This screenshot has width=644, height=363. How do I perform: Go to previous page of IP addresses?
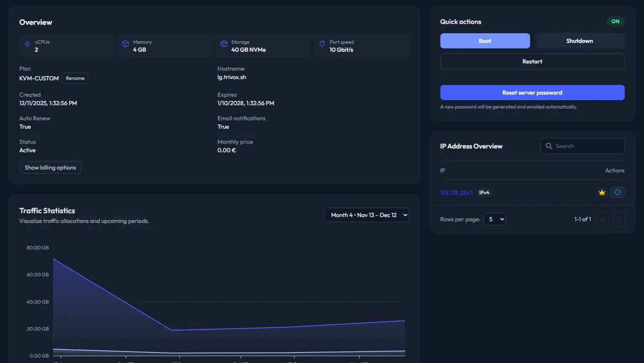click(x=602, y=219)
